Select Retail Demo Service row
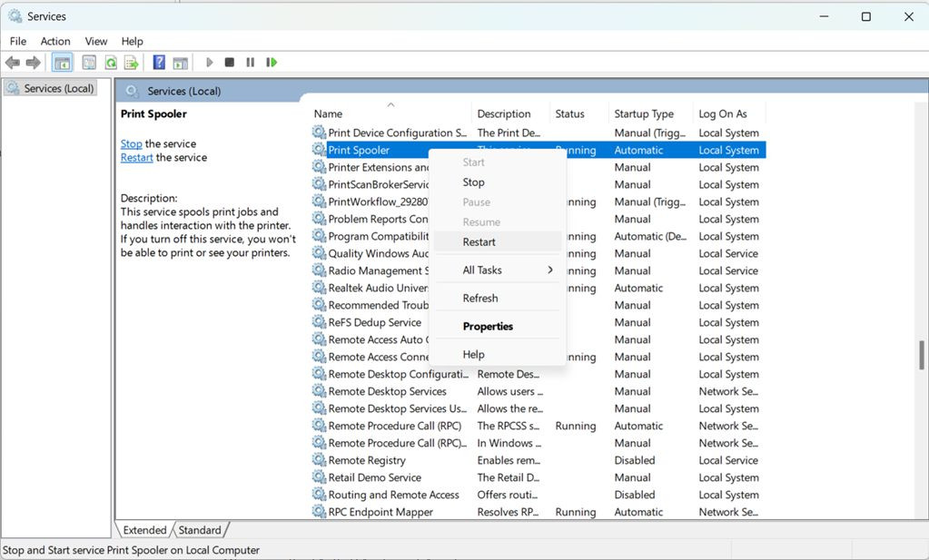The height and width of the screenshot is (560, 929). tap(539, 477)
